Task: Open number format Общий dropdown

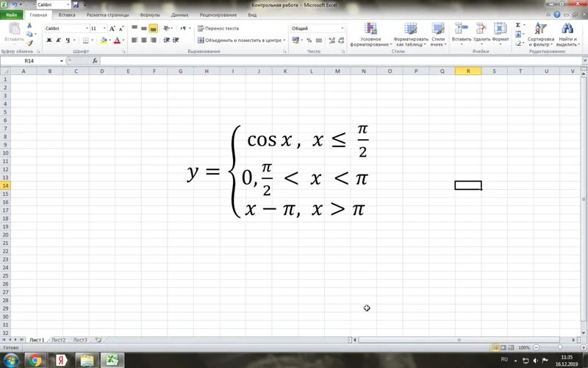Action: pyautogui.click(x=342, y=29)
